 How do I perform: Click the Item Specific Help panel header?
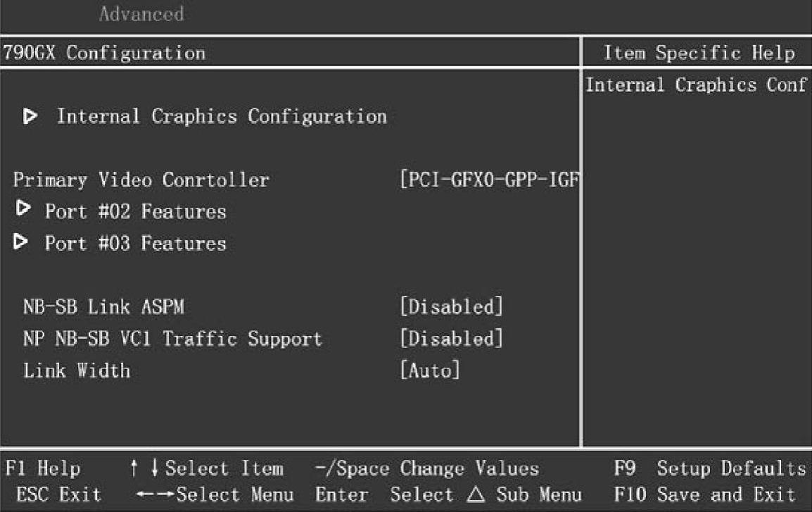pos(699,54)
